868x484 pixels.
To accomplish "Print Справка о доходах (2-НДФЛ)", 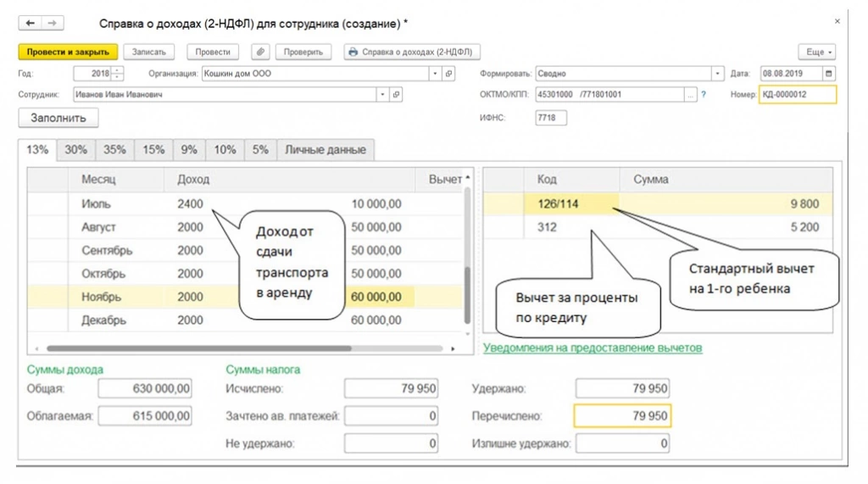I will tap(412, 52).
